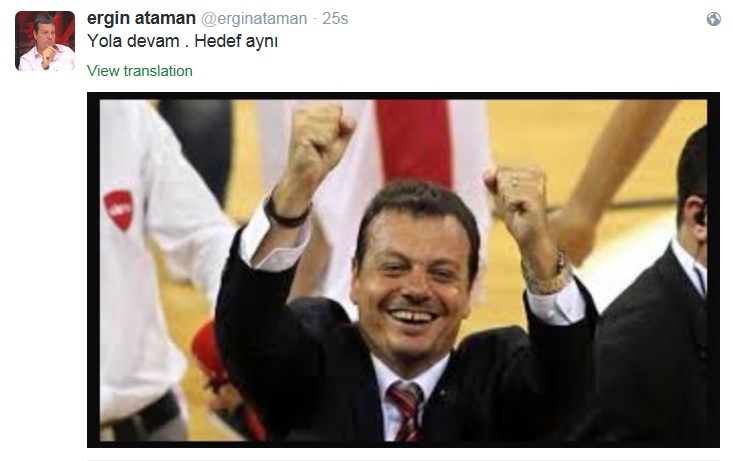The height and width of the screenshot is (461, 733).
Task: Click the black wristband on raised arm
Action: pyautogui.click(x=286, y=216)
